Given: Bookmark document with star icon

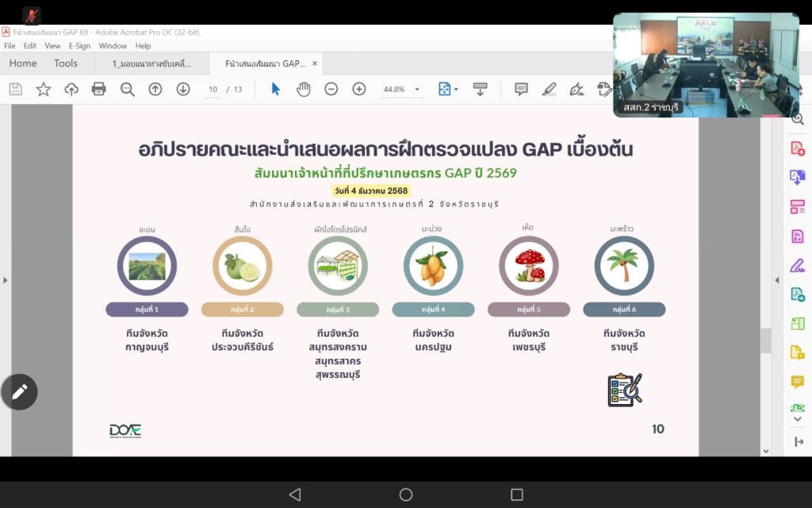Looking at the screenshot, I should click(44, 89).
